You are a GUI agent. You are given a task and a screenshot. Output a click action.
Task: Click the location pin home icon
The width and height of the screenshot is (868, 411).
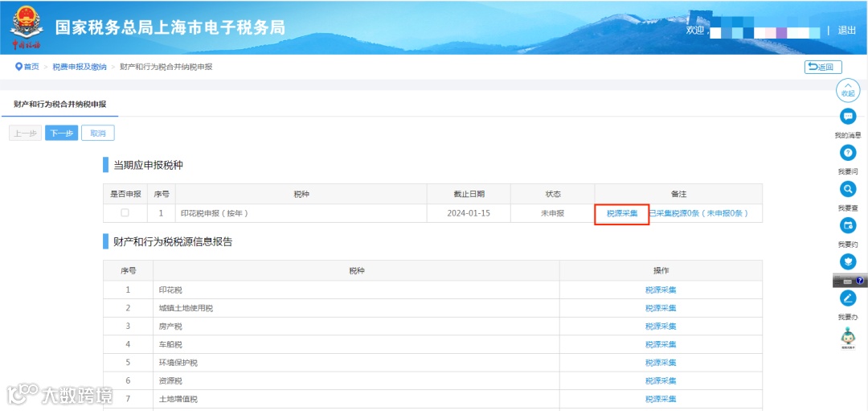(x=18, y=67)
